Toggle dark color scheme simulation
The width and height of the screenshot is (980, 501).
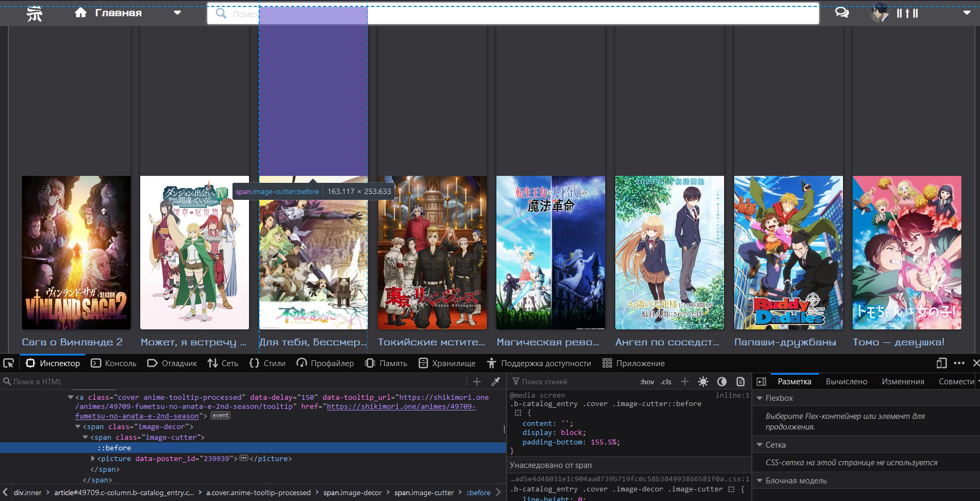coord(722,382)
